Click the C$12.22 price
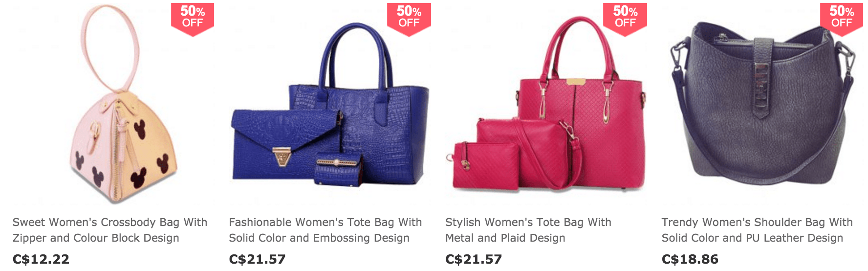Image resolution: width=868 pixels, height=271 pixels. click(x=41, y=259)
